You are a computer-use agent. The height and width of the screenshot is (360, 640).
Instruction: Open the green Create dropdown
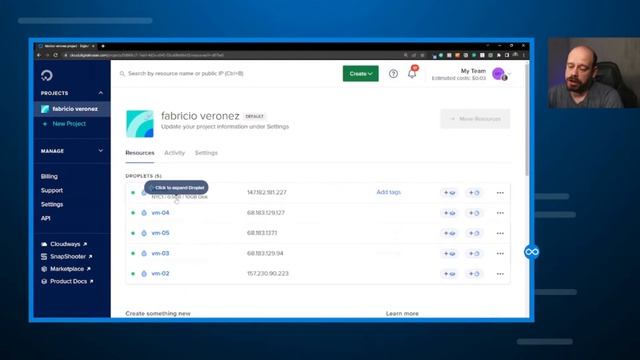pos(360,73)
